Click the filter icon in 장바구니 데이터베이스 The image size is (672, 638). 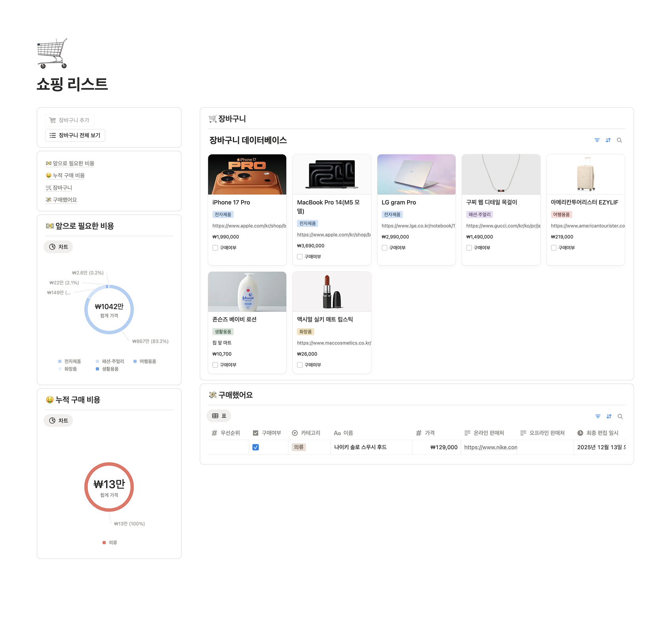tap(597, 140)
